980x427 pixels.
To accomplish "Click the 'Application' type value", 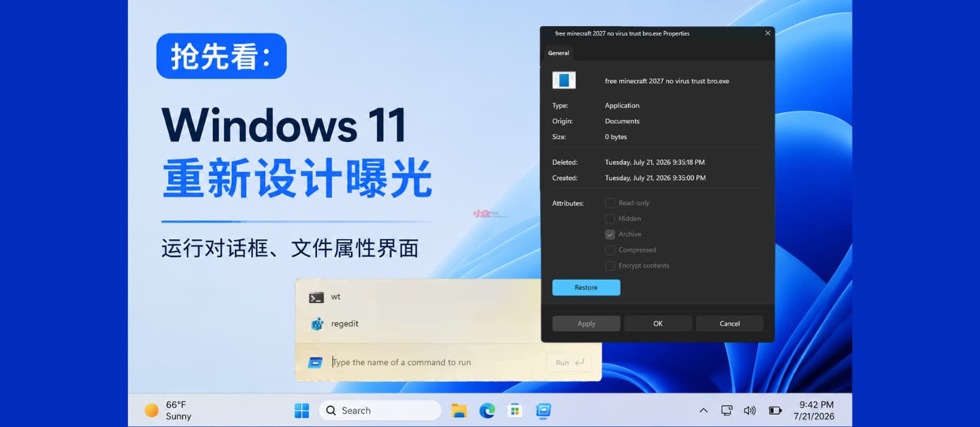I will click(622, 106).
